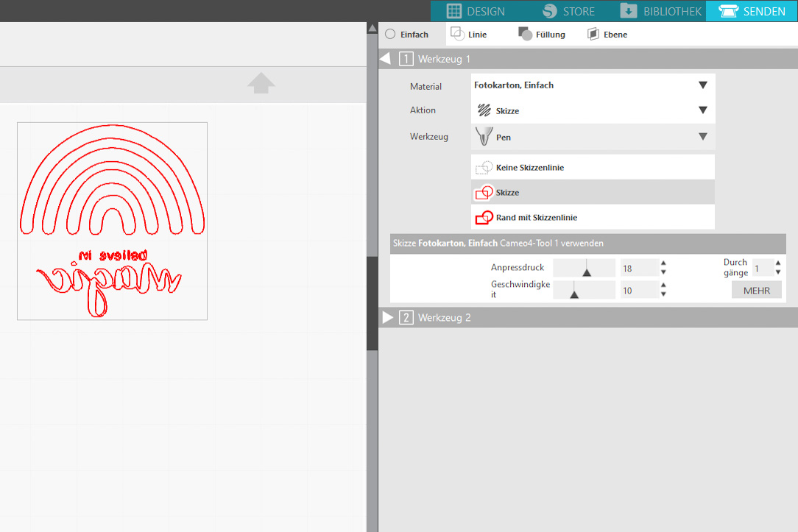Open the BIBLIOTHEK library tab

coord(660,11)
